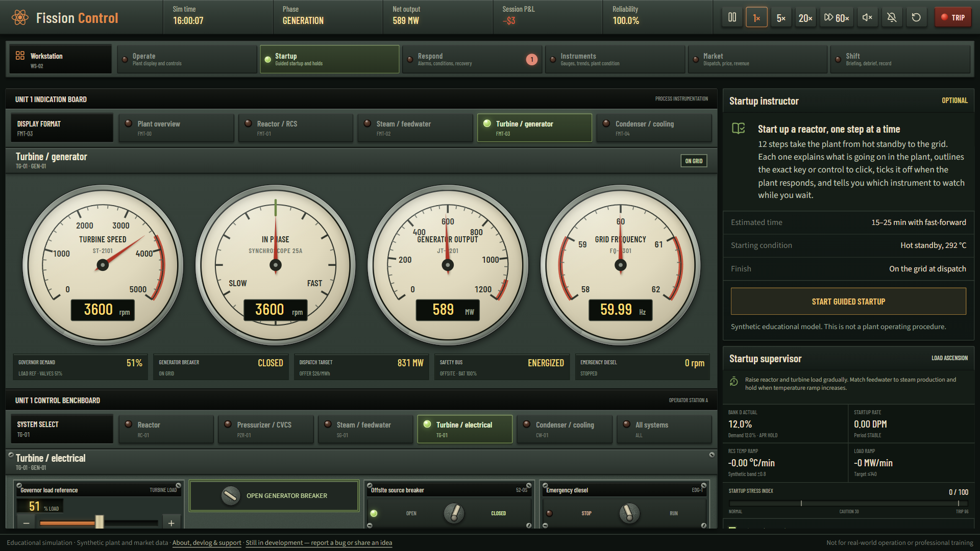
Task: Open the Instruments tab
Action: click(x=615, y=59)
